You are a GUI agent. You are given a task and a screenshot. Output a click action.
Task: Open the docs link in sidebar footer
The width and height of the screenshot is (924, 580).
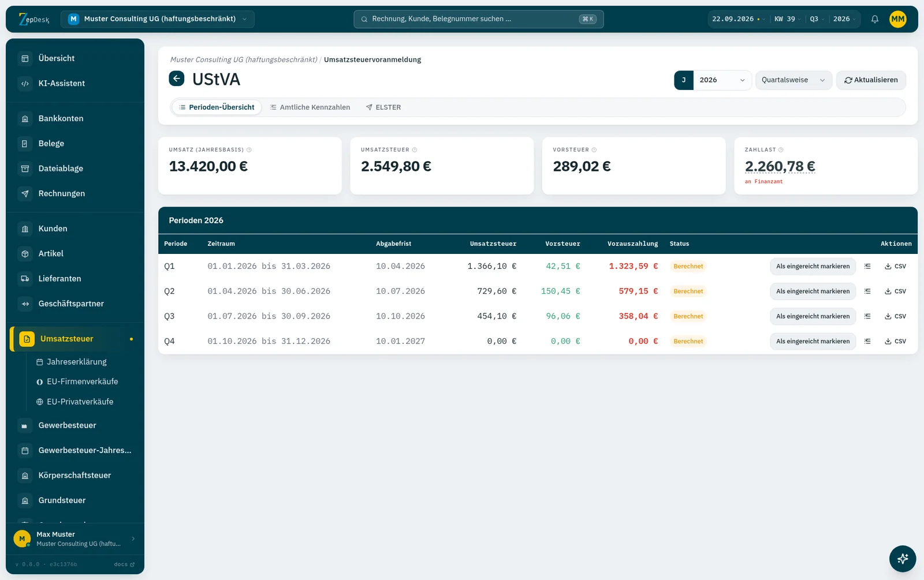(124, 564)
